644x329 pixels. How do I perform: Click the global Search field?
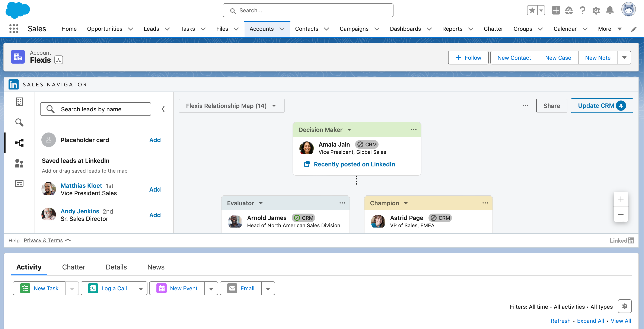(308, 10)
